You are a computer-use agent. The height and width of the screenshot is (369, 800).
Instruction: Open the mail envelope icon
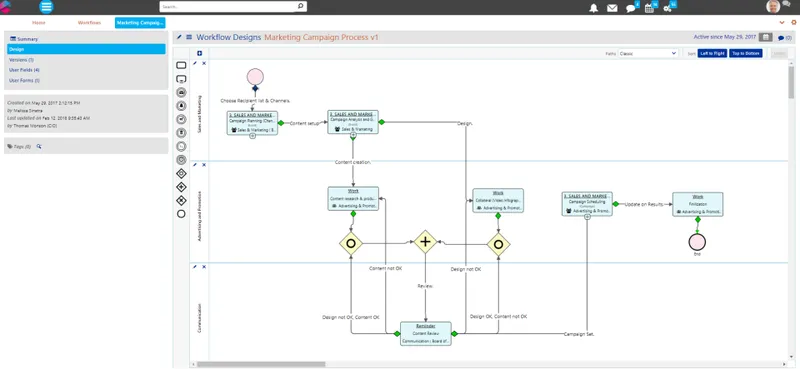(612, 8)
